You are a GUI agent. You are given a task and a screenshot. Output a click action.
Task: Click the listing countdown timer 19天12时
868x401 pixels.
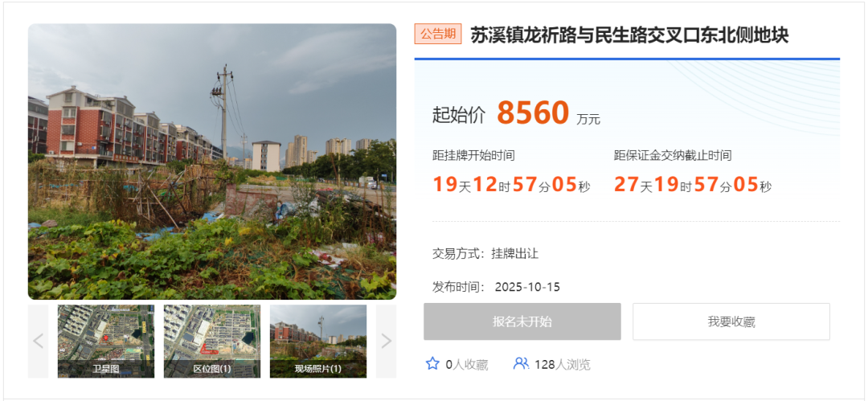tap(511, 185)
